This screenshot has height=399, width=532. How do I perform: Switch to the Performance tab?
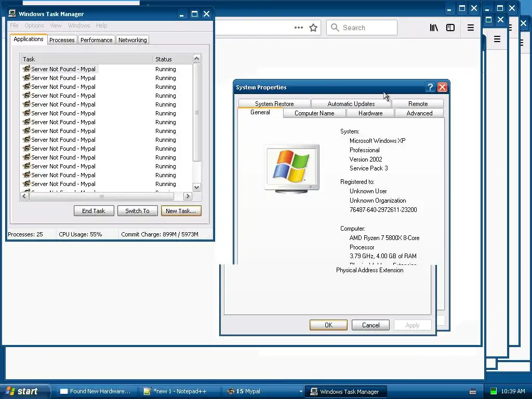click(96, 40)
